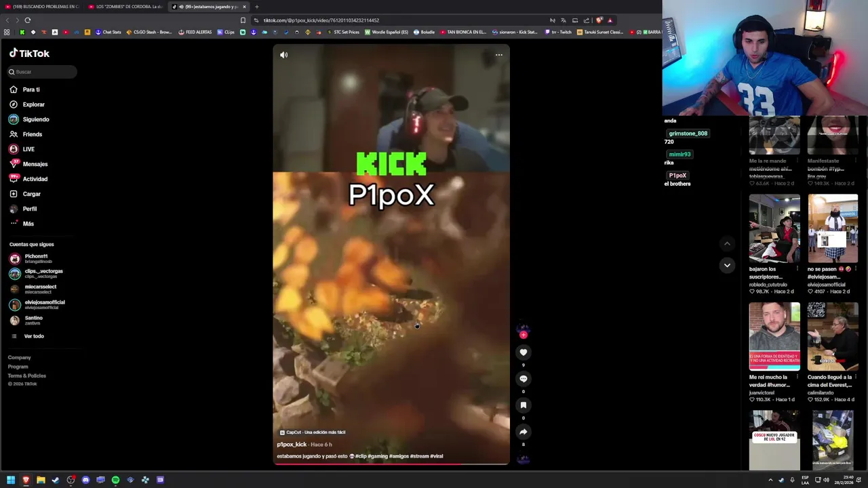Open the Company footer link
This screenshot has height=488, width=868.
pos(20,357)
